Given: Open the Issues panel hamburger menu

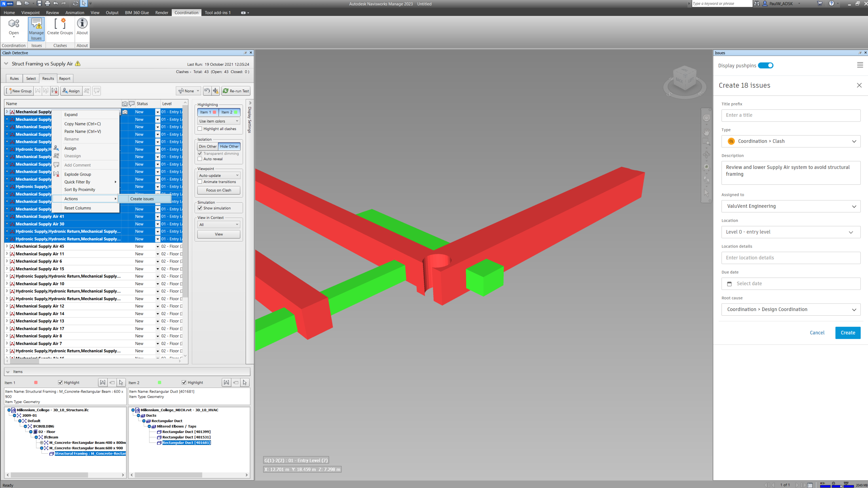Looking at the screenshot, I should point(860,65).
